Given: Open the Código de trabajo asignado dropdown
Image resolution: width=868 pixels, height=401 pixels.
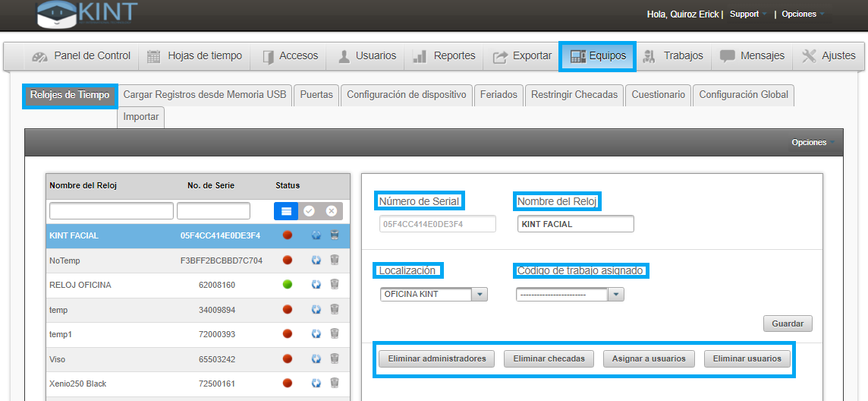Looking at the screenshot, I should point(570,295).
